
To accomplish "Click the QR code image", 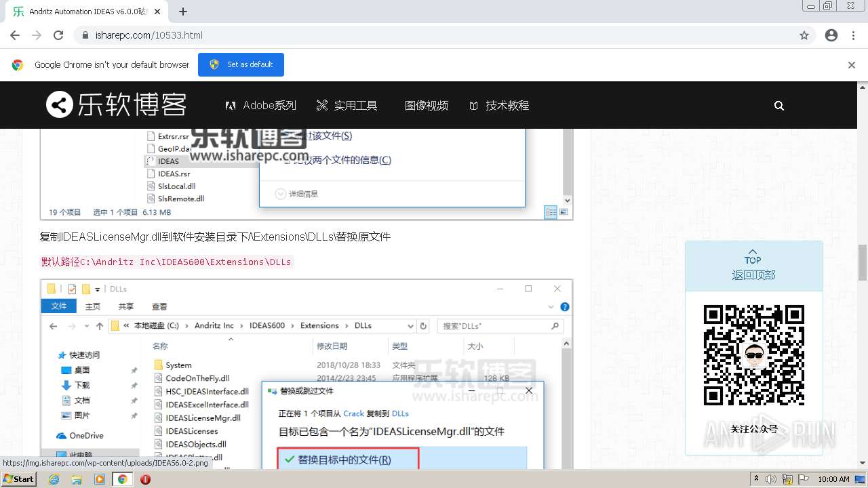I will coord(753,355).
